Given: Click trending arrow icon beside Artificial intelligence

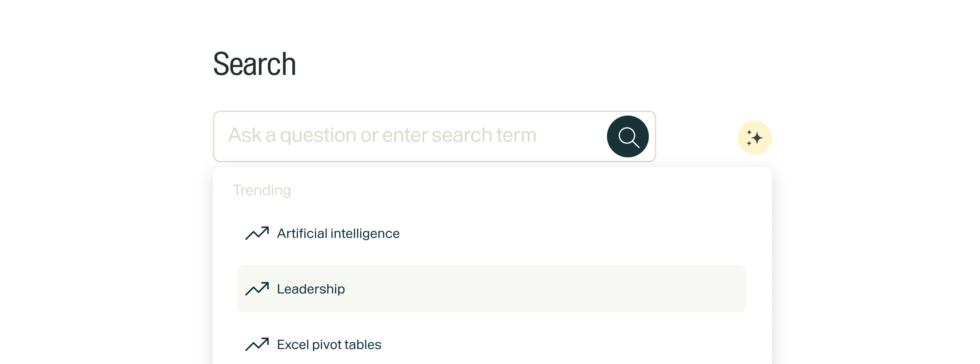Looking at the screenshot, I should click(x=257, y=233).
